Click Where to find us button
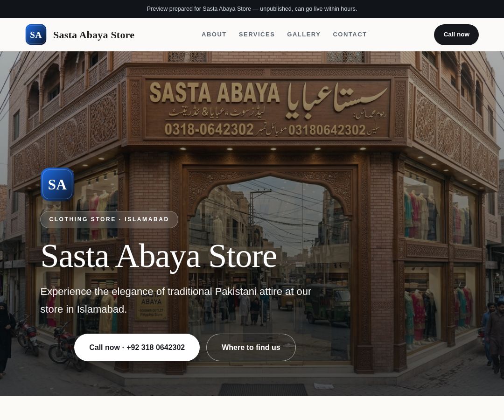The width and height of the screenshot is (504, 420). [x=251, y=347]
